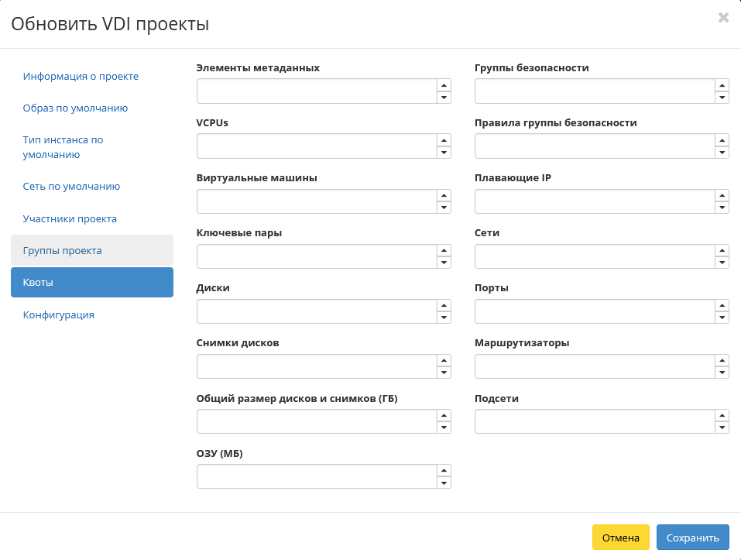Decrease Плавающие IP with down arrow

[722, 208]
